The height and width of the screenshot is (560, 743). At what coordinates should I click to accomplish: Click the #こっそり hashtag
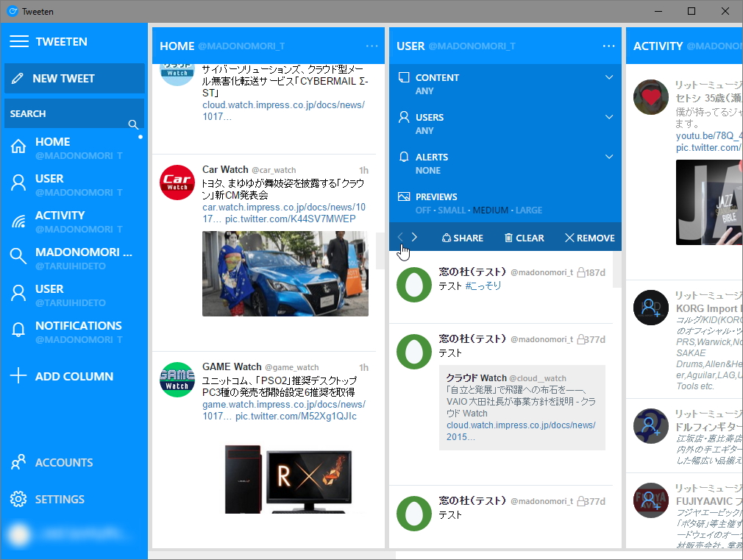(483, 286)
